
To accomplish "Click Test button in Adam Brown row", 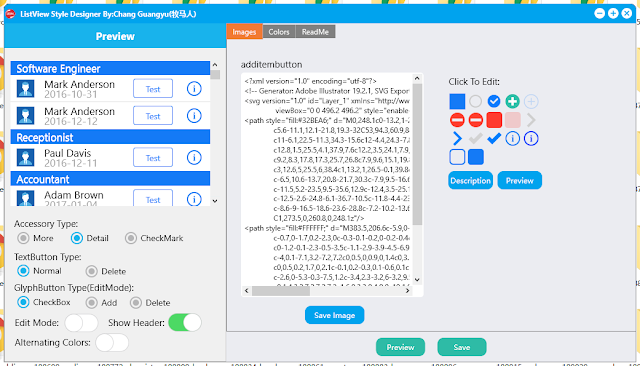I will (153, 198).
